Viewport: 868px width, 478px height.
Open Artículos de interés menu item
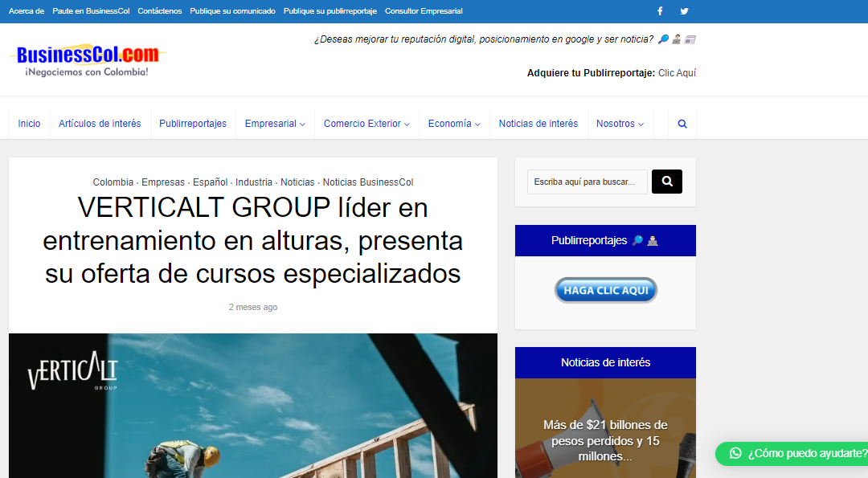[100, 124]
